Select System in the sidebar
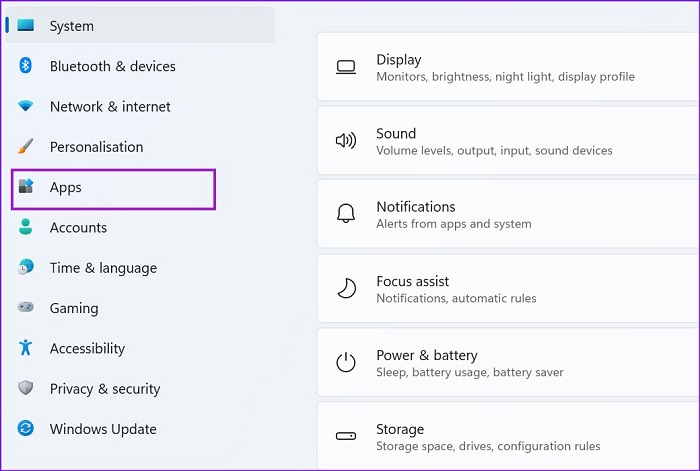This screenshot has height=471, width=700. click(x=140, y=25)
